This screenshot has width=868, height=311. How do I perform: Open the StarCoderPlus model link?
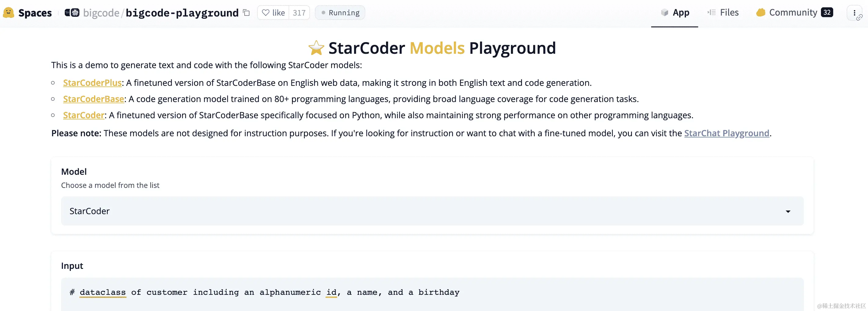tap(92, 82)
